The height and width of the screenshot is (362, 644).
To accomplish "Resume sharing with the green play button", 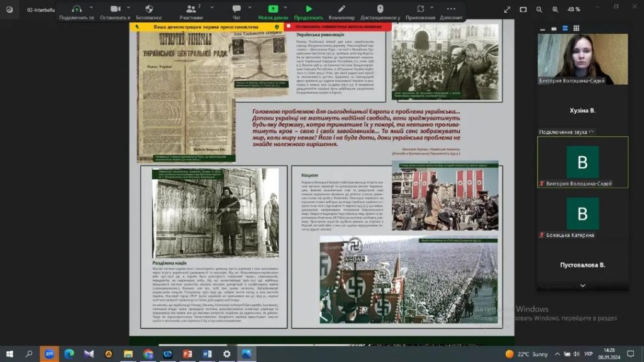I will 309,9.
